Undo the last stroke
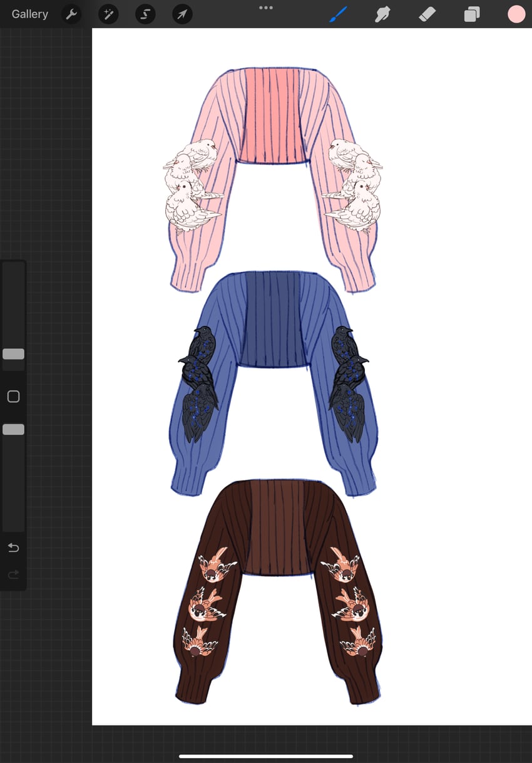532x763 pixels. click(13, 548)
